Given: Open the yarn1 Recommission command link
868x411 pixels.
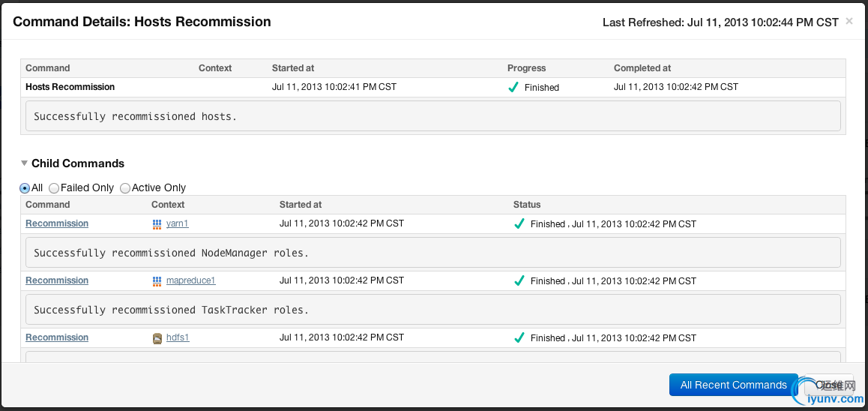Looking at the screenshot, I should [57, 223].
